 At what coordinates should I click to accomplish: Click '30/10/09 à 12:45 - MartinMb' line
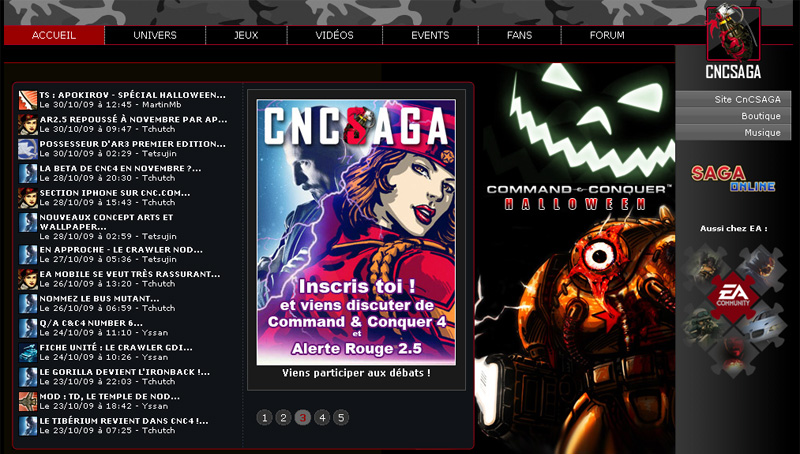point(110,105)
